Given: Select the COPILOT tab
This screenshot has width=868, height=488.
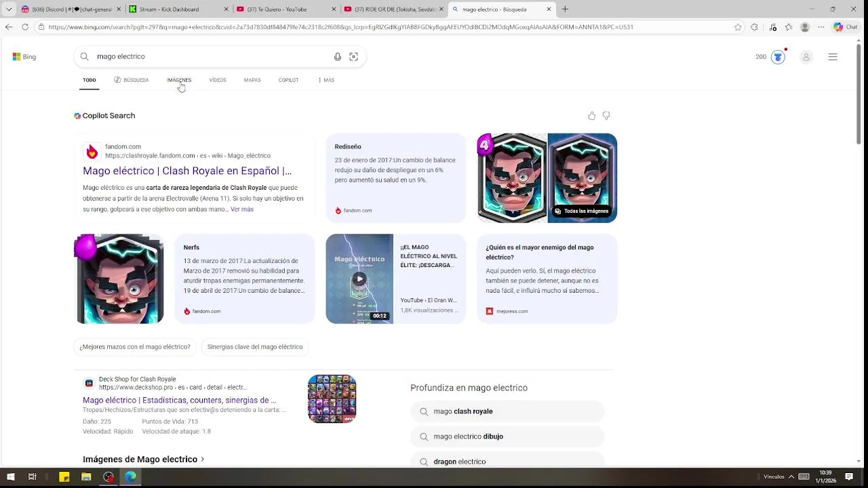Looking at the screenshot, I should tap(288, 80).
